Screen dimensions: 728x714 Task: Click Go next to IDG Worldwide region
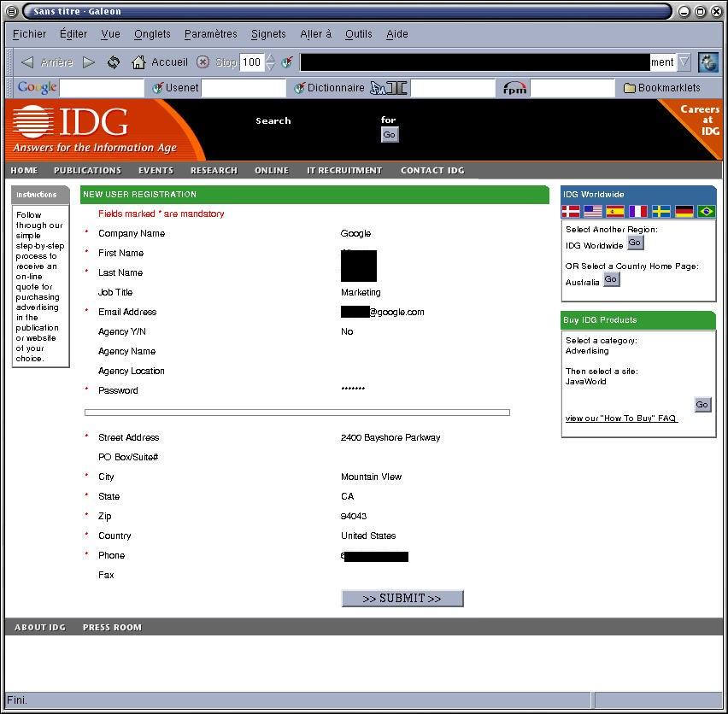click(635, 243)
